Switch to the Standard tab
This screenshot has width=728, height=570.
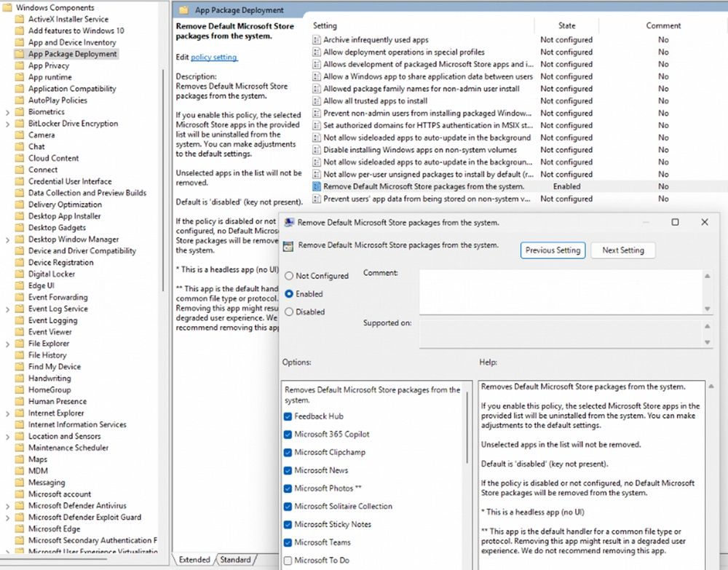(x=235, y=560)
